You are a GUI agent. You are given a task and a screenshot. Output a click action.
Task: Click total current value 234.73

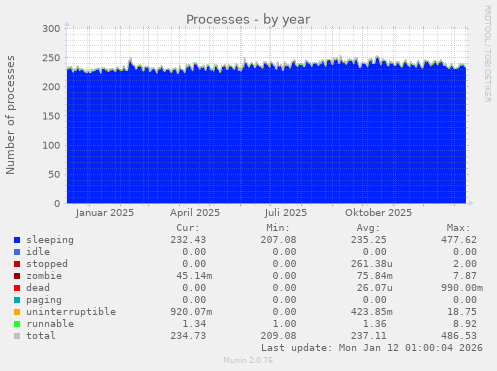click(x=188, y=336)
